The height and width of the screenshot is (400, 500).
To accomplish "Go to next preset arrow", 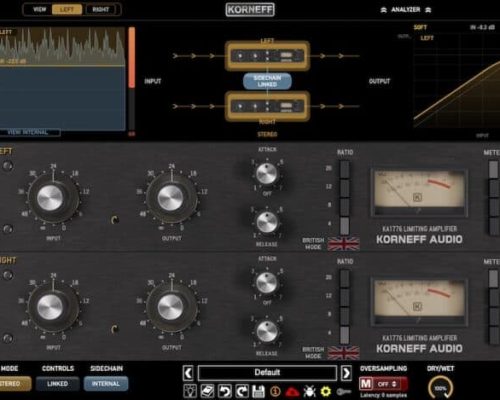I will [346, 373].
